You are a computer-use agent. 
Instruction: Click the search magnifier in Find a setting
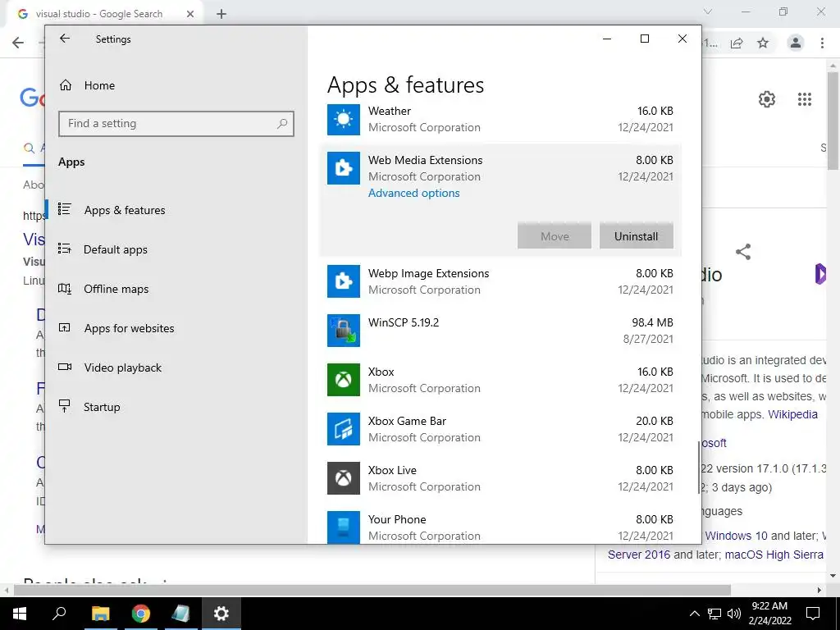coord(282,124)
